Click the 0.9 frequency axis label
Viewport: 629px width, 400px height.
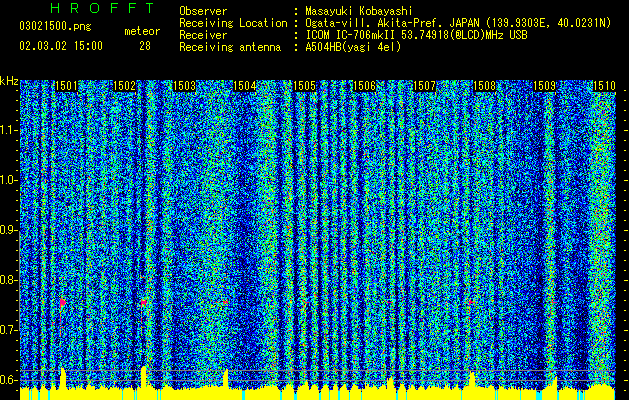coord(8,230)
